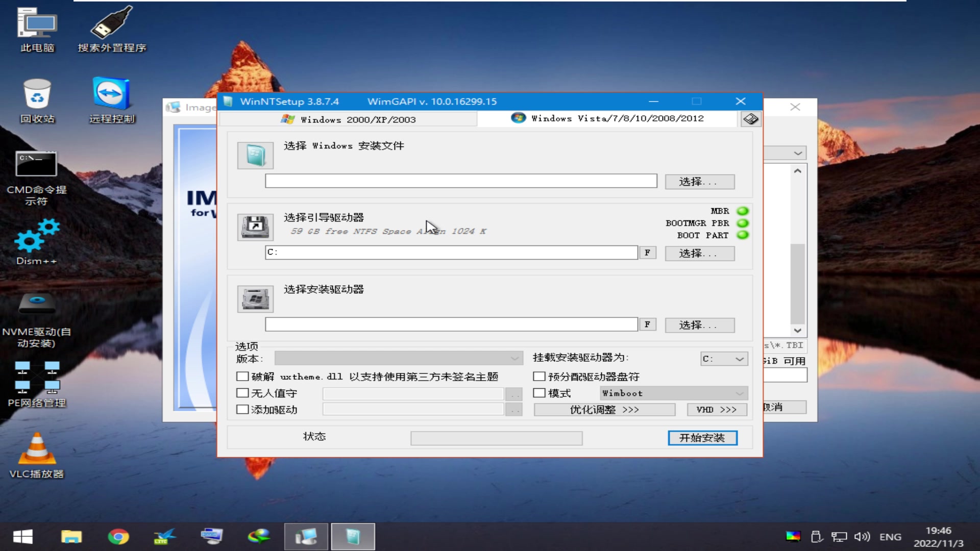Close the background ImageX window
The image size is (980, 551).
pyautogui.click(x=795, y=107)
